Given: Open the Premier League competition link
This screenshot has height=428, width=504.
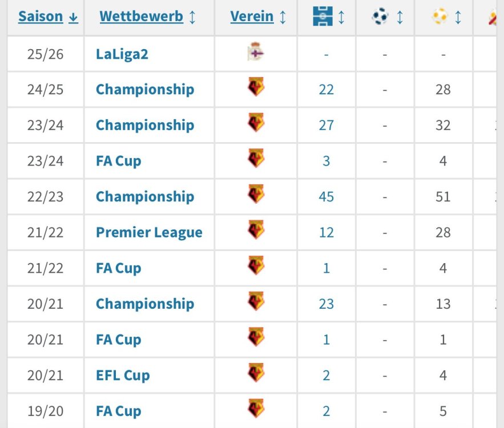Looking at the screenshot, I should (149, 233).
